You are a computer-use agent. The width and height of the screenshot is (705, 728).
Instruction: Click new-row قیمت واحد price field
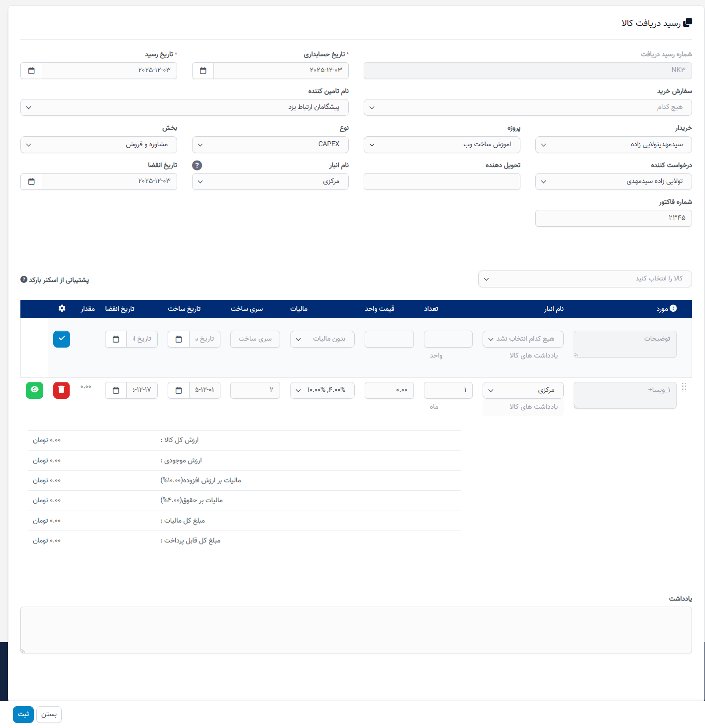tap(389, 339)
